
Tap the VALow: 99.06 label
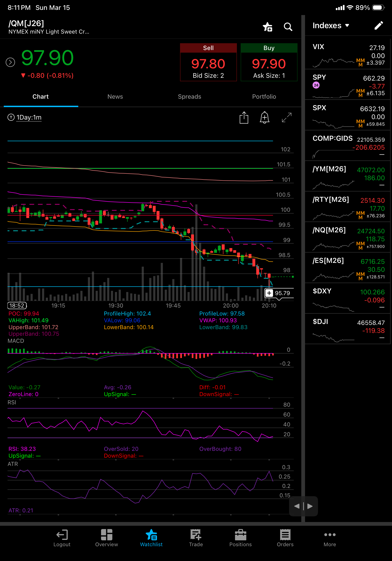tap(122, 320)
